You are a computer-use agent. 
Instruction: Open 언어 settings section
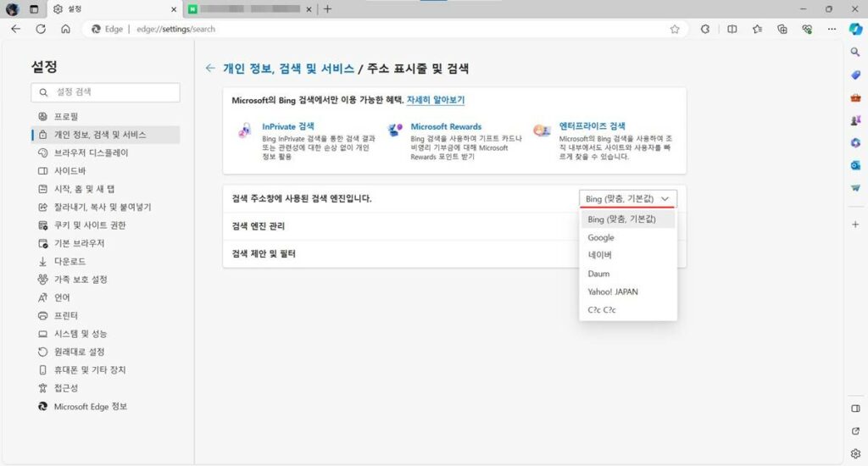point(106,297)
